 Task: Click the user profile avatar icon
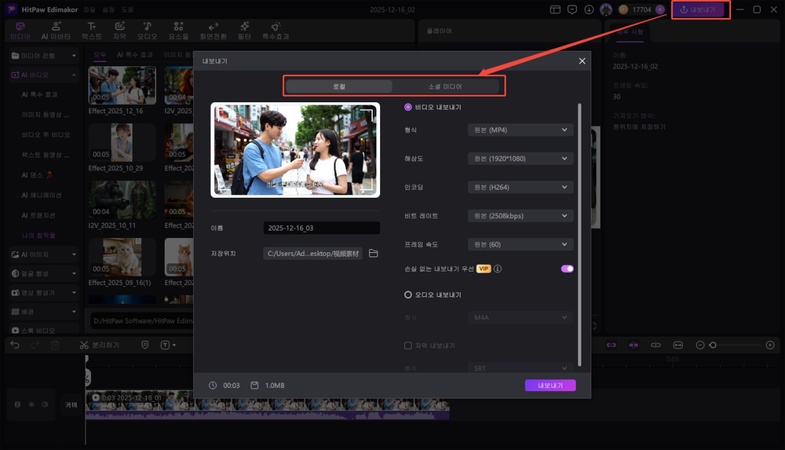(606, 10)
